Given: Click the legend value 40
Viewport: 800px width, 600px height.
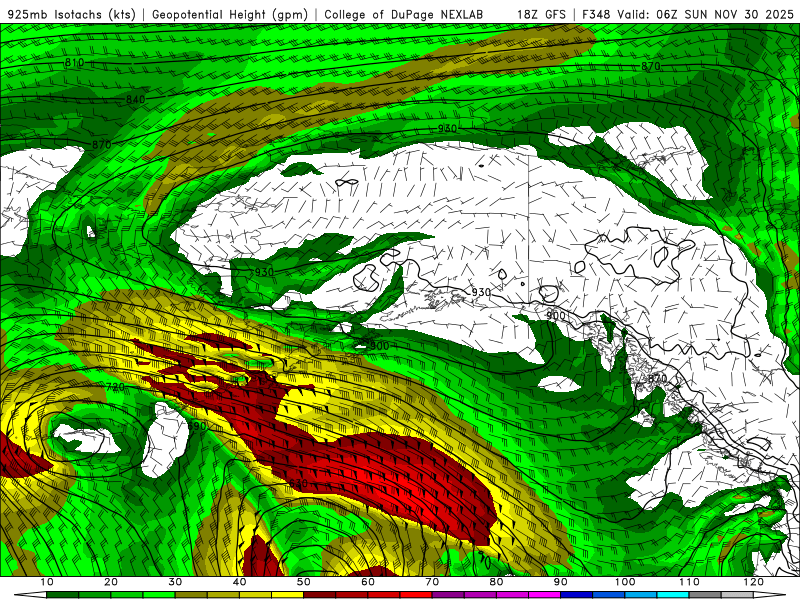Looking at the screenshot, I should (x=240, y=582).
